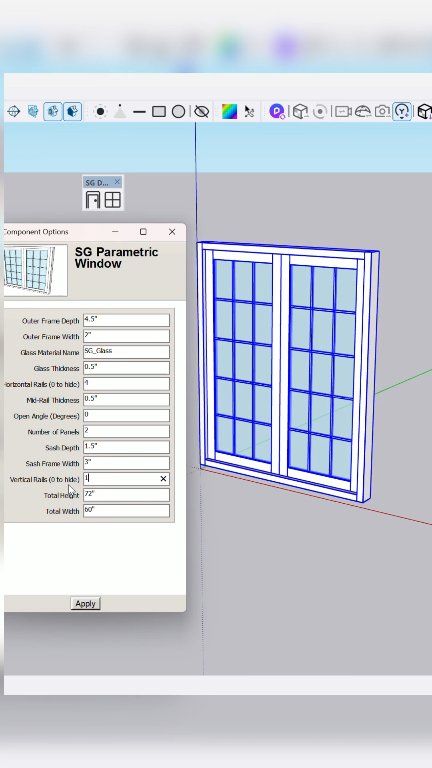This screenshot has height=768, width=432.
Task: Click the Apply button in Component Options
Action: coord(85,603)
